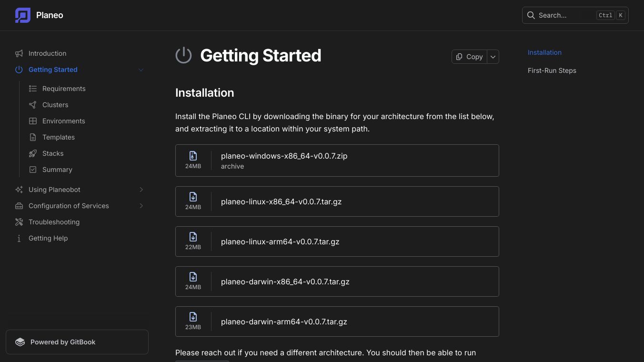Click the rocket icon next to Stacks
The height and width of the screenshot is (362, 644).
(x=33, y=153)
